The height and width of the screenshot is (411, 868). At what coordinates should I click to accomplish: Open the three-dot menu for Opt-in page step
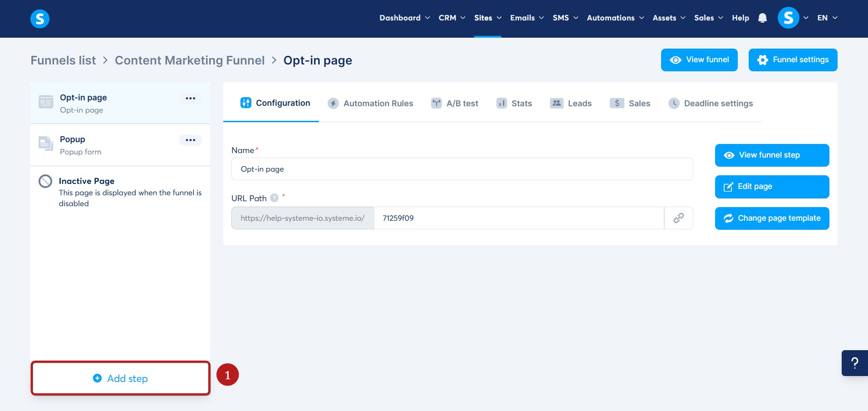[x=191, y=99]
